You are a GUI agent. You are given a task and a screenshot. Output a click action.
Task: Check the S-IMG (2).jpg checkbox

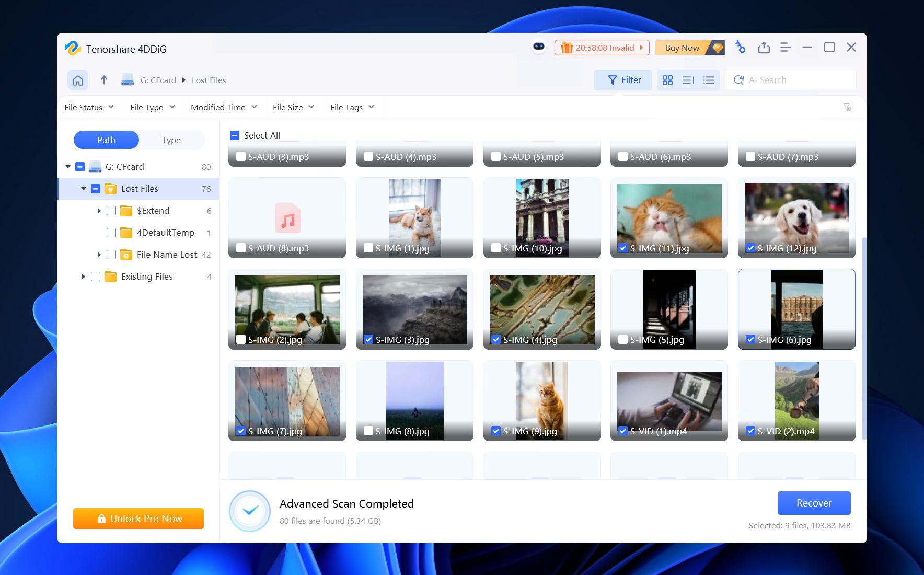[241, 340]
